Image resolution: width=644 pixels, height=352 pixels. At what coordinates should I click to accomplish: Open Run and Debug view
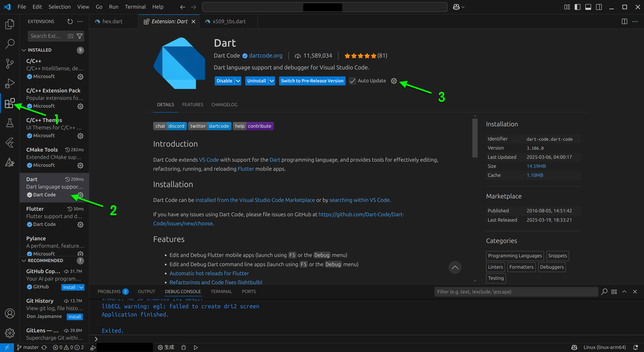(x=9, y=83)
